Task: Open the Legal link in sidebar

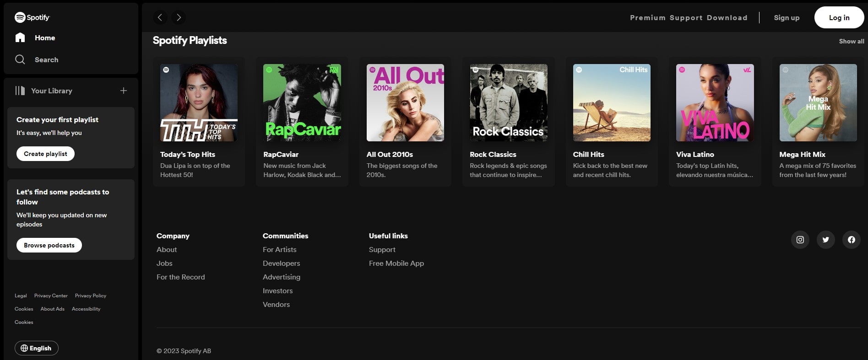Action: (x=21, y=296)
